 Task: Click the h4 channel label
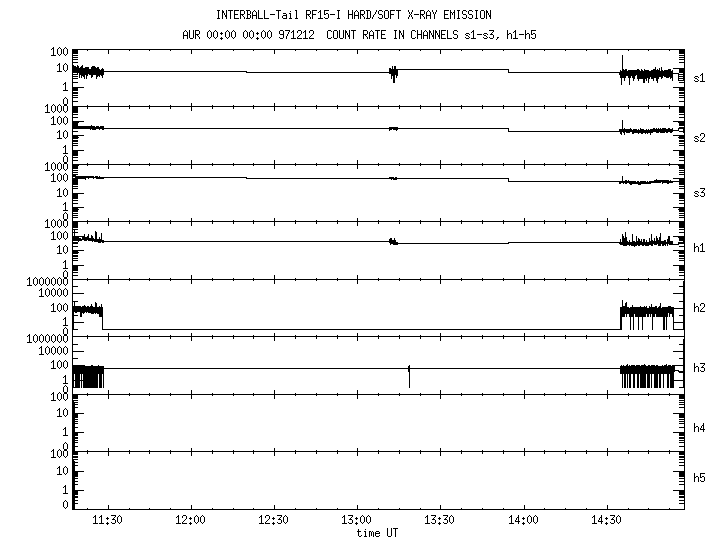tap(699, 428)
